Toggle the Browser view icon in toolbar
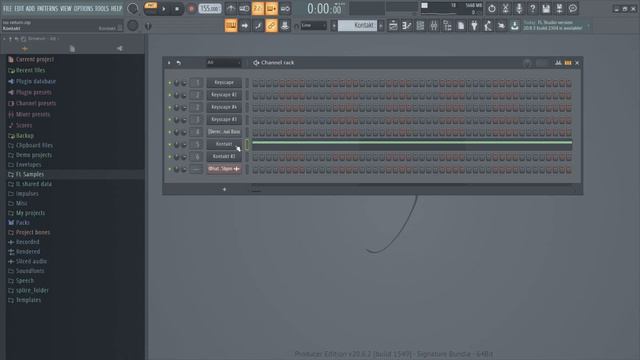Viewport: 640px width, 360px height. [x=447, y=26]
